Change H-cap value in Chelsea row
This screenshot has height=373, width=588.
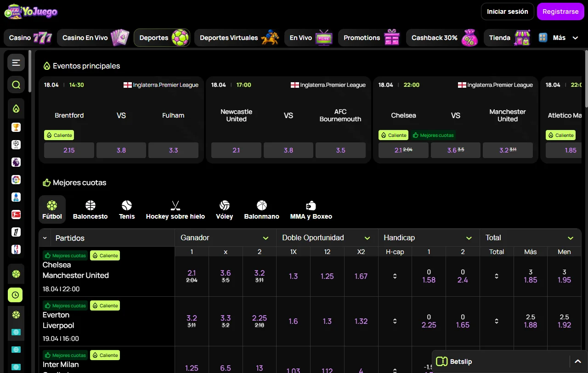tap(395, 276)
